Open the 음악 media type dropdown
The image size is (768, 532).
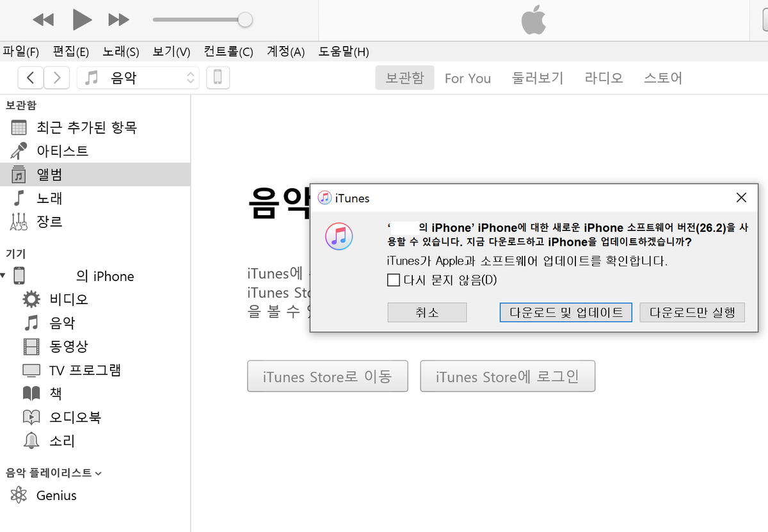click(x=138, y=77)
